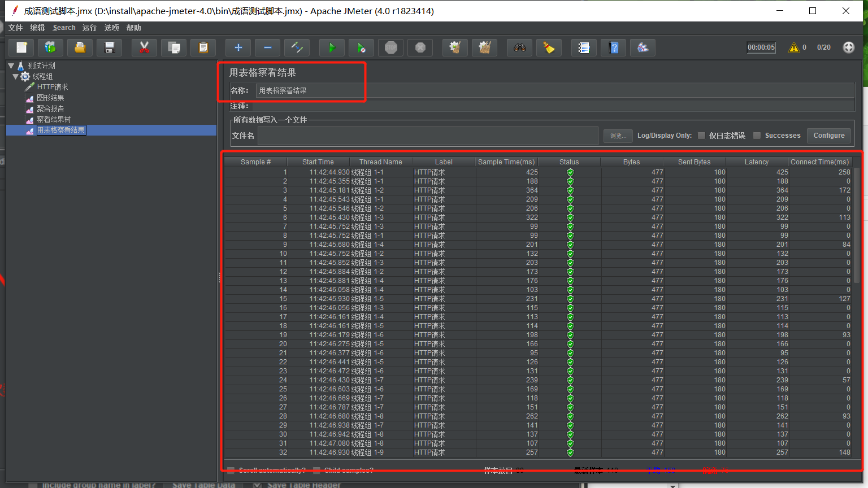Clear current results with single broom-gear icon
The width and height of the screenshot is (868, 488).
[455, 48]
